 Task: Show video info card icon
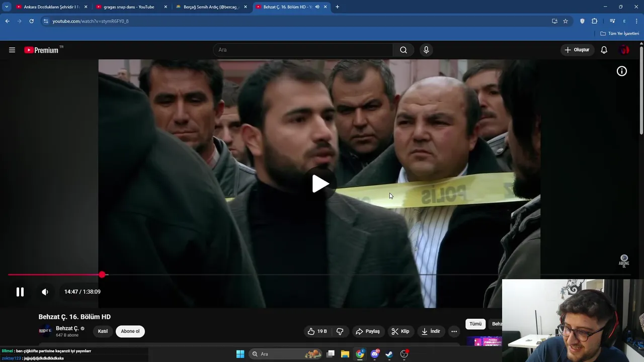click(622, 71)
